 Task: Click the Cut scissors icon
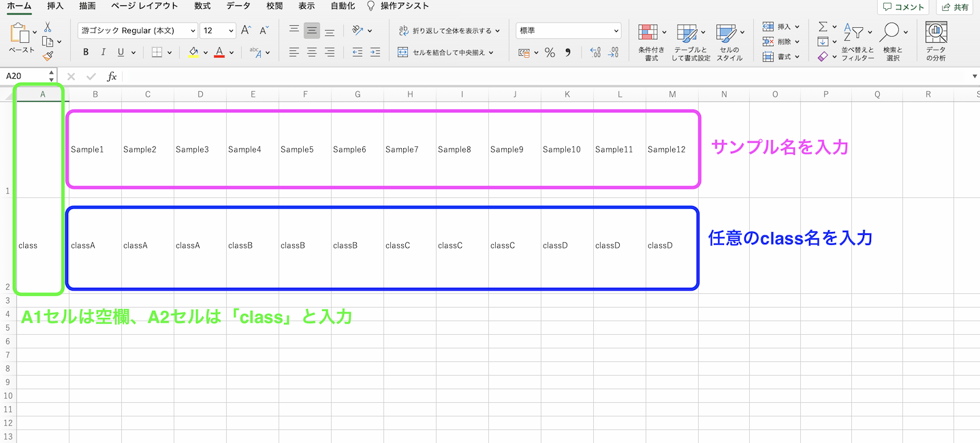[x=48, y=27]
